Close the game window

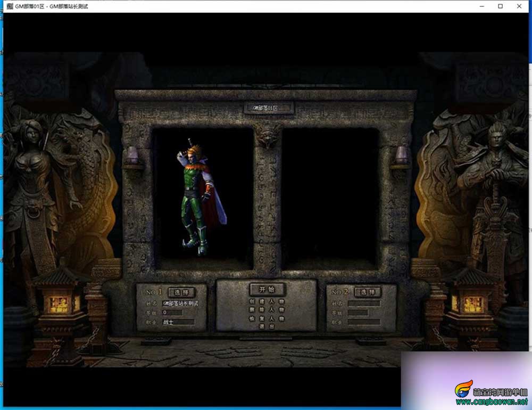pos(519,6)
